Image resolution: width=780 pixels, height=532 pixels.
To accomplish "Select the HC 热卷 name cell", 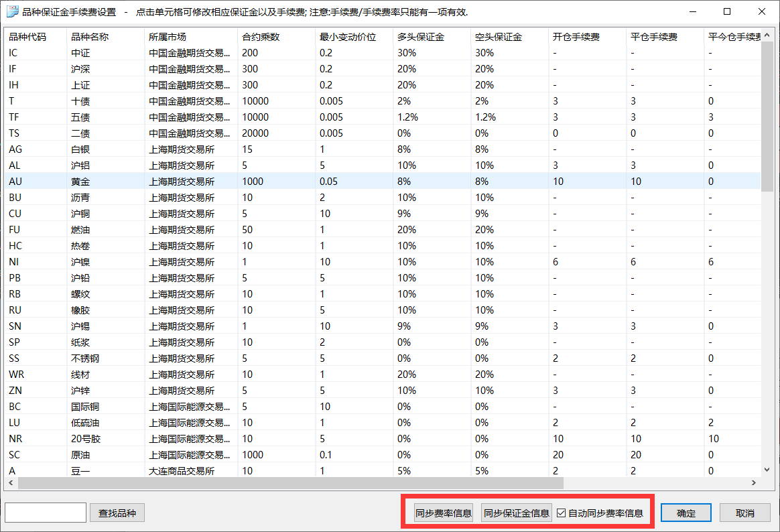I will [x=105, y=246].
